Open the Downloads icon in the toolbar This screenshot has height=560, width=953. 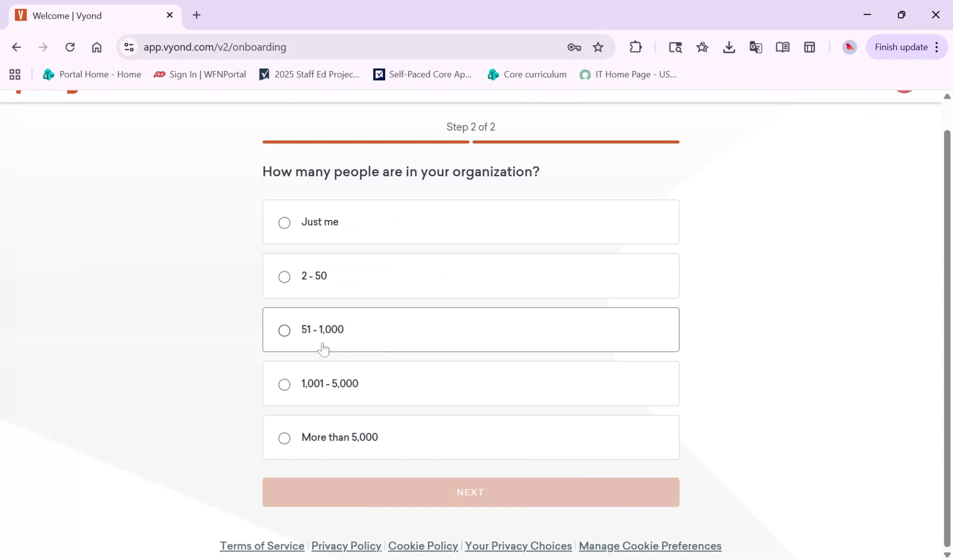tap(729, 47)
